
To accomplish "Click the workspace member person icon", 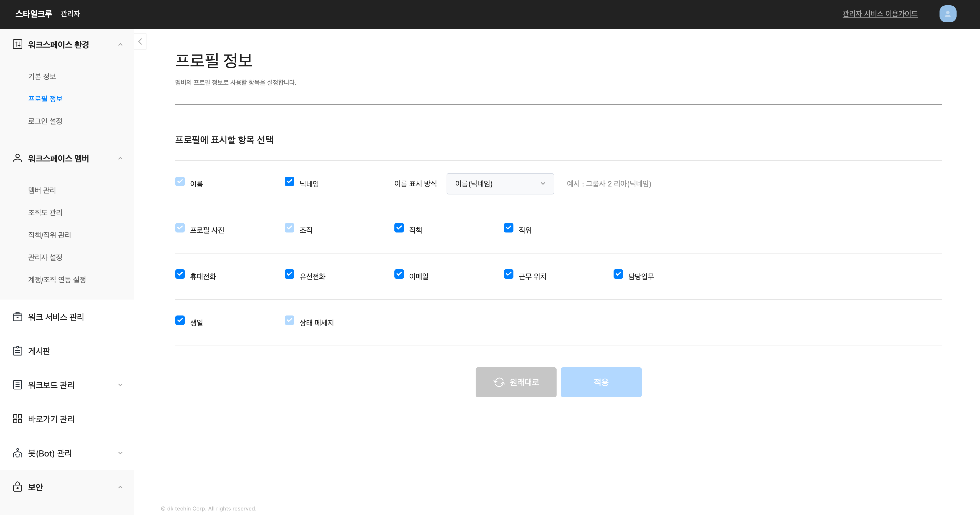I will (18, 158).
